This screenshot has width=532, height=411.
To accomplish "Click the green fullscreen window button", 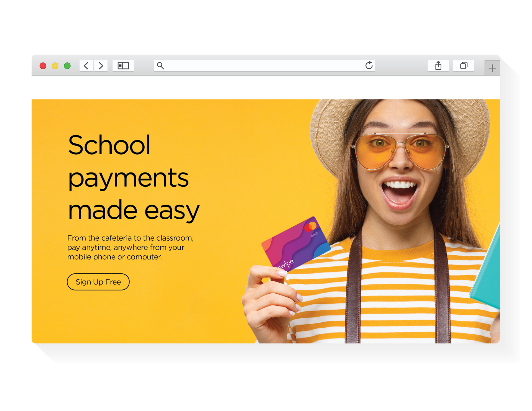I will pos(67,66).
